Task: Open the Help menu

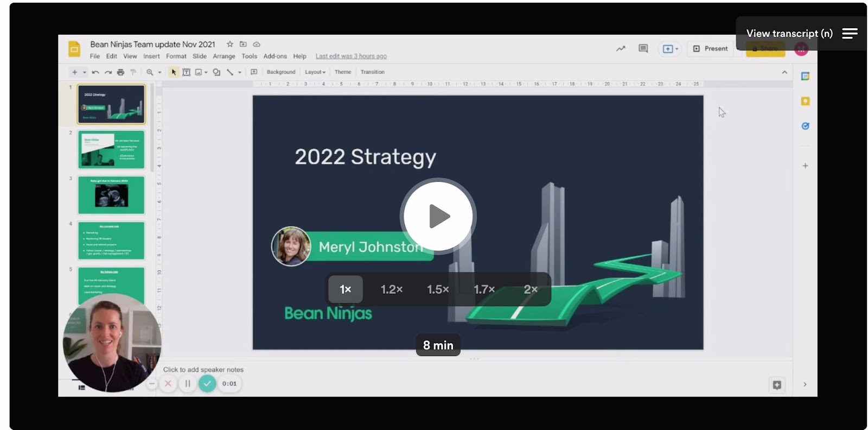Action: point(300,56)
